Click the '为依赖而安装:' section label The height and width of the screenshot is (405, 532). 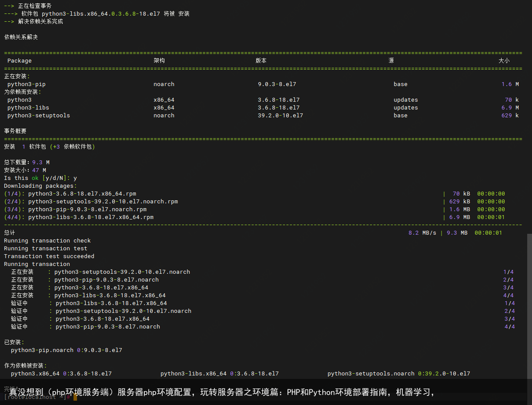[23, 92]
